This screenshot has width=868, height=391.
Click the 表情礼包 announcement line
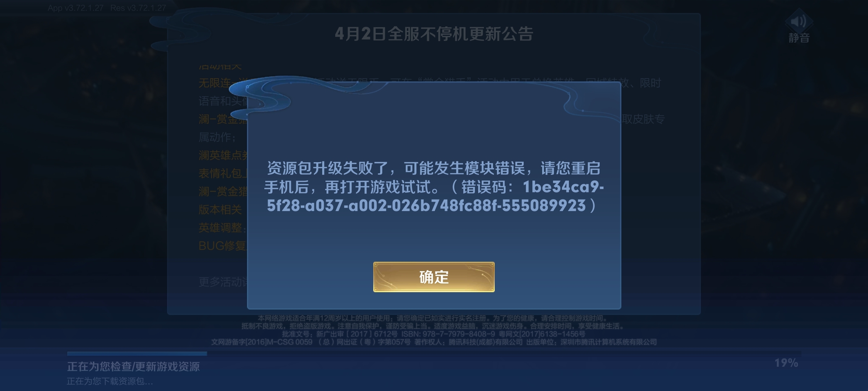click(x=222, y=173)
